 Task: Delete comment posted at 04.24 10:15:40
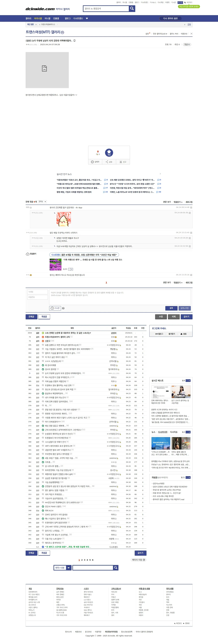point(191,233)
